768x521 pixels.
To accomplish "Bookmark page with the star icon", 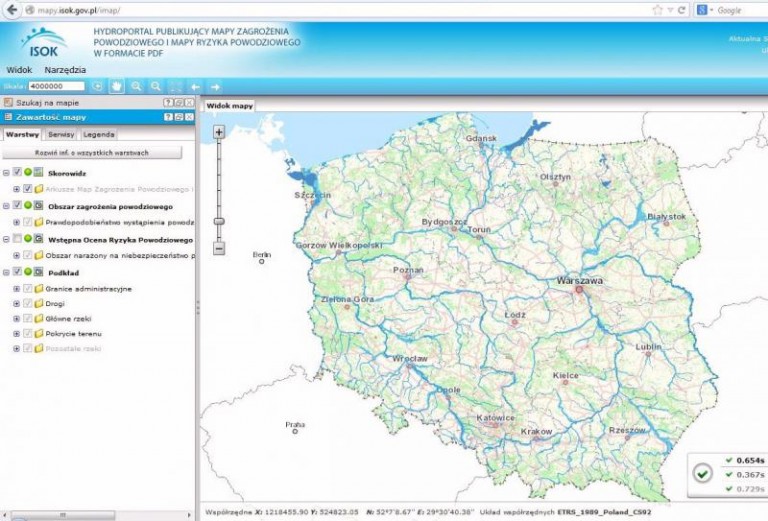I will coord(657,10).
